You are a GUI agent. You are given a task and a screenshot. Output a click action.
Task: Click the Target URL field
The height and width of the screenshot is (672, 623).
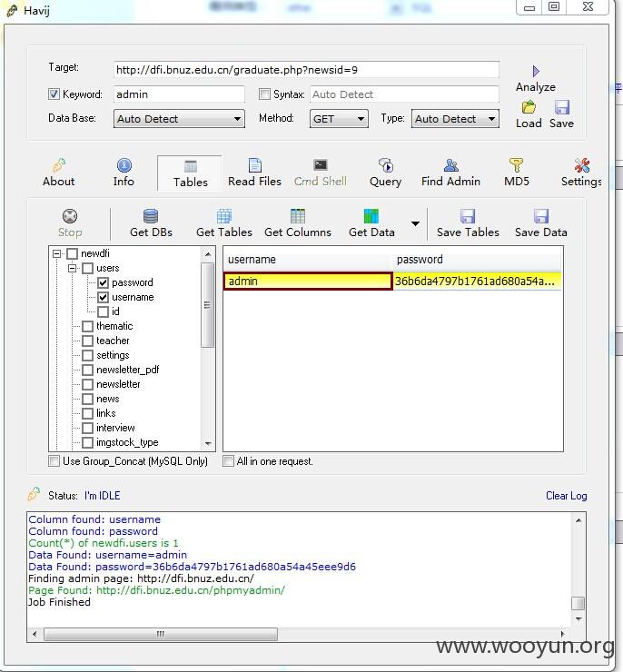click(x=306, y=70)
